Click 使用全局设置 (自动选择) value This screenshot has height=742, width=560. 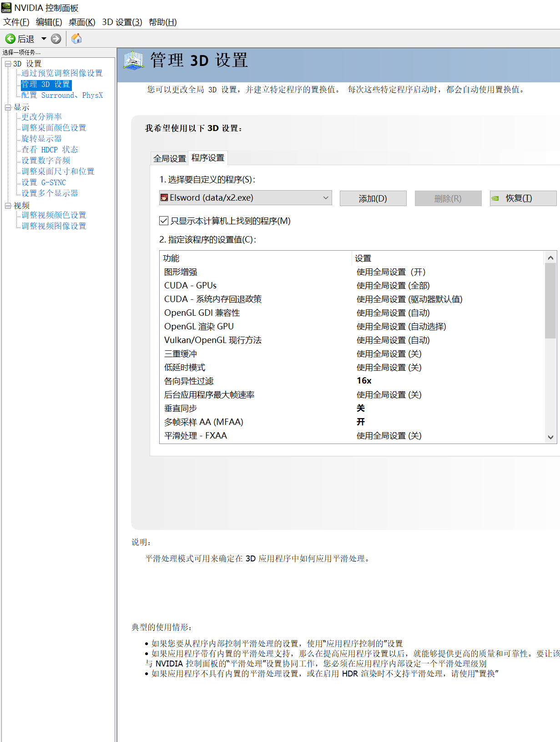(401, 327)
